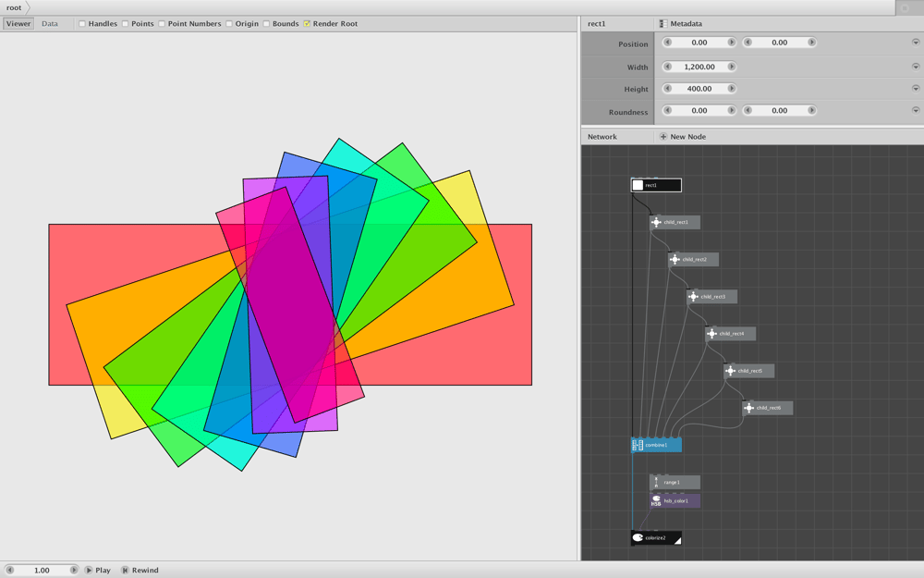Pick the child_rect3 node icon

pos(694,297)
